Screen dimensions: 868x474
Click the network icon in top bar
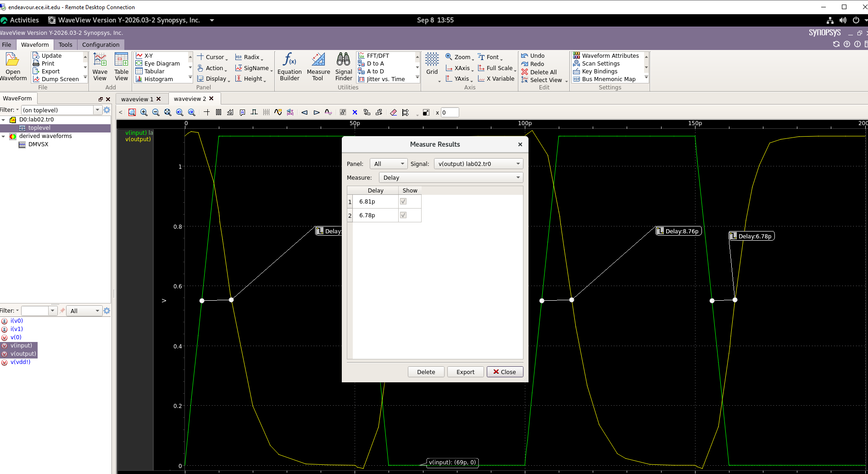[x=830, y=20]
